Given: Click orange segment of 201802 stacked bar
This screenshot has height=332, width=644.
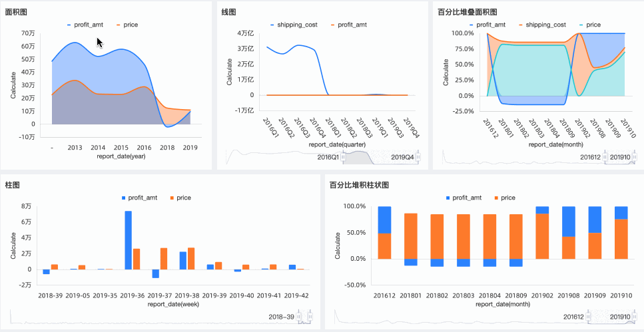Looking at the screenshot, I should pyautogui.click(x=437, y=236).
